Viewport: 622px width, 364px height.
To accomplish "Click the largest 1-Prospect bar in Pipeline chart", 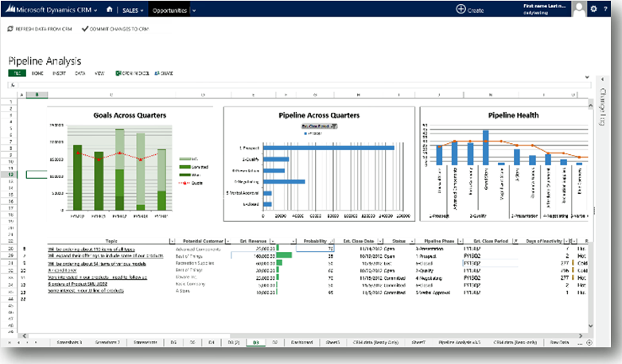I will [328, 148].
